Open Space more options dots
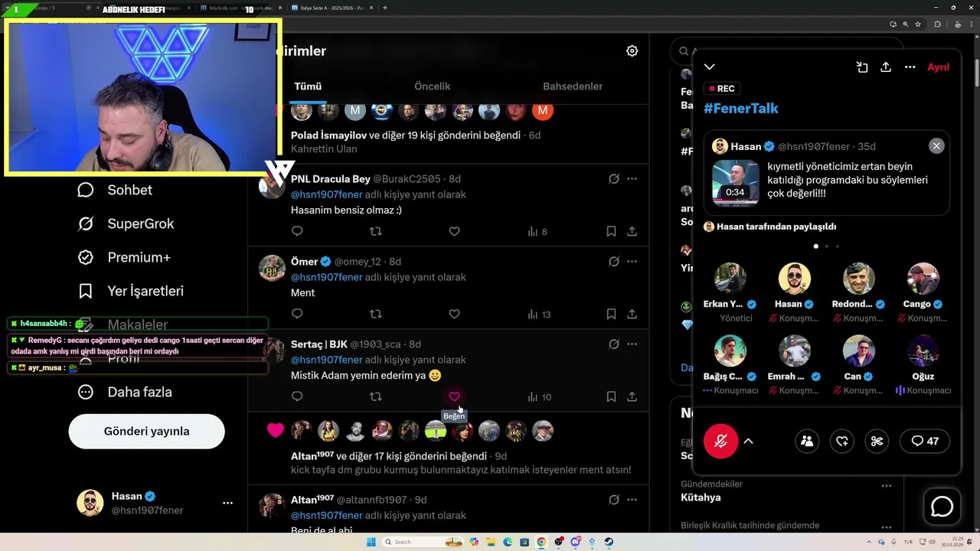This screenshot has width=980, height=551. pos(910,67)
